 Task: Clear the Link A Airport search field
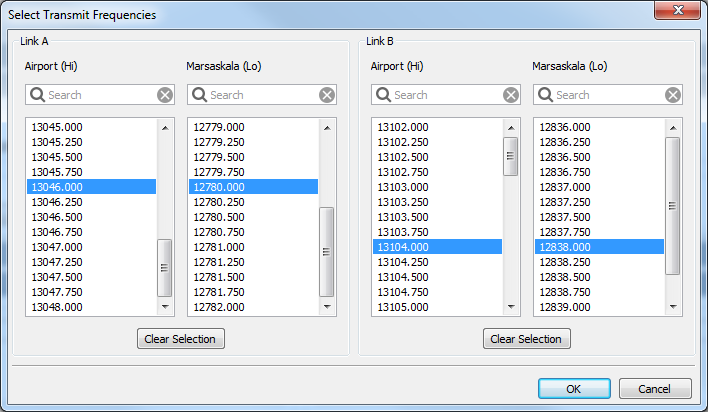[165, 95]
